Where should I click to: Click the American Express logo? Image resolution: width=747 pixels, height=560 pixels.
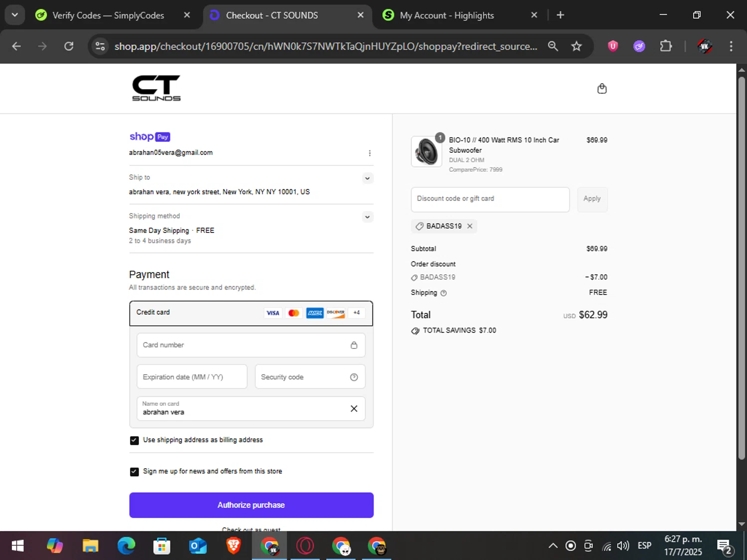coord(315,313)
